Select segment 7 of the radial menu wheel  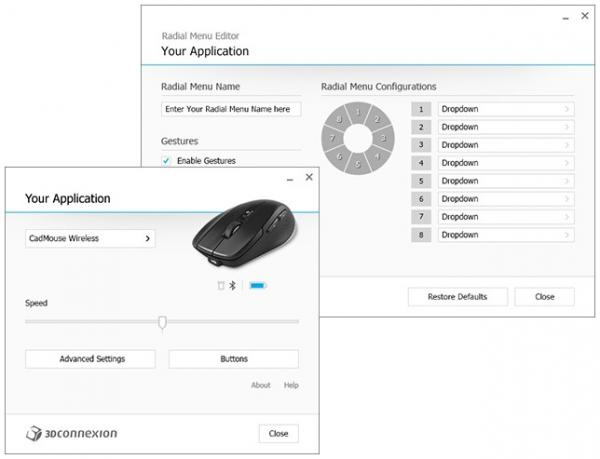pyautogui.click(x=335, y=137)
